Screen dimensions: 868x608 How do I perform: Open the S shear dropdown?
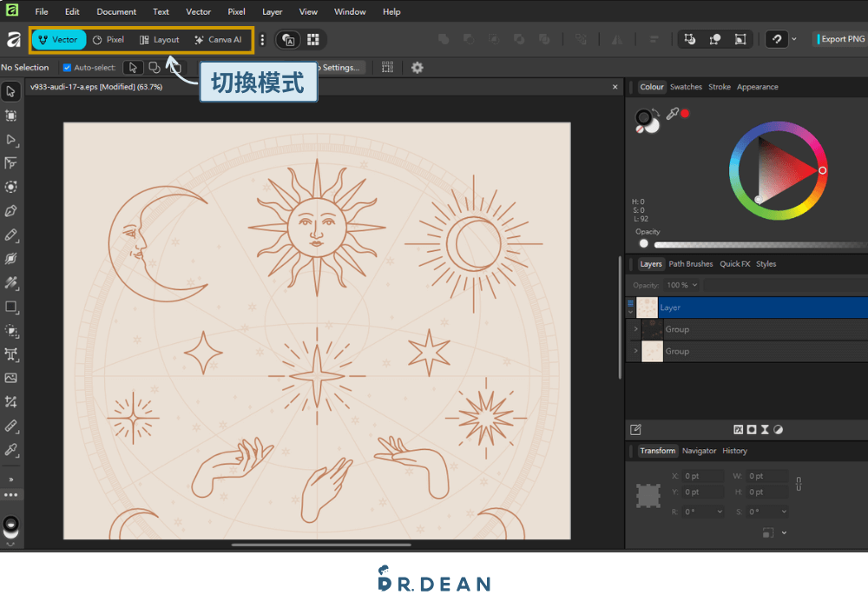784,512
